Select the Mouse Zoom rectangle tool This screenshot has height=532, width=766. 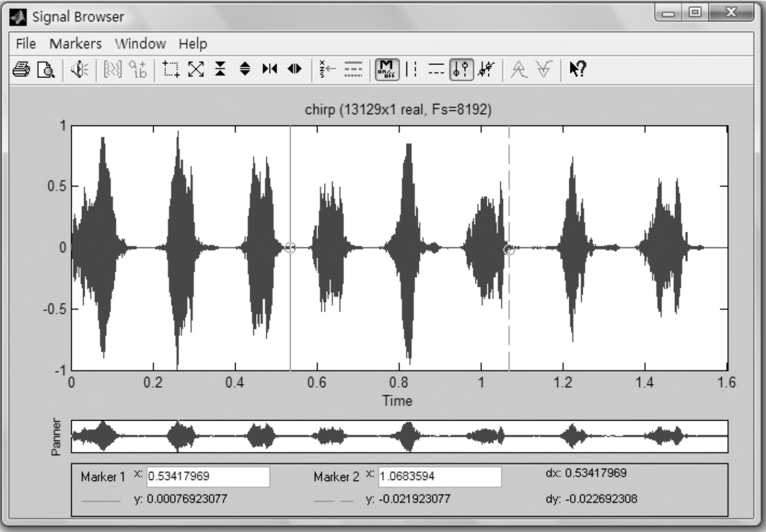pyautogui.click(x=171, y=70)
